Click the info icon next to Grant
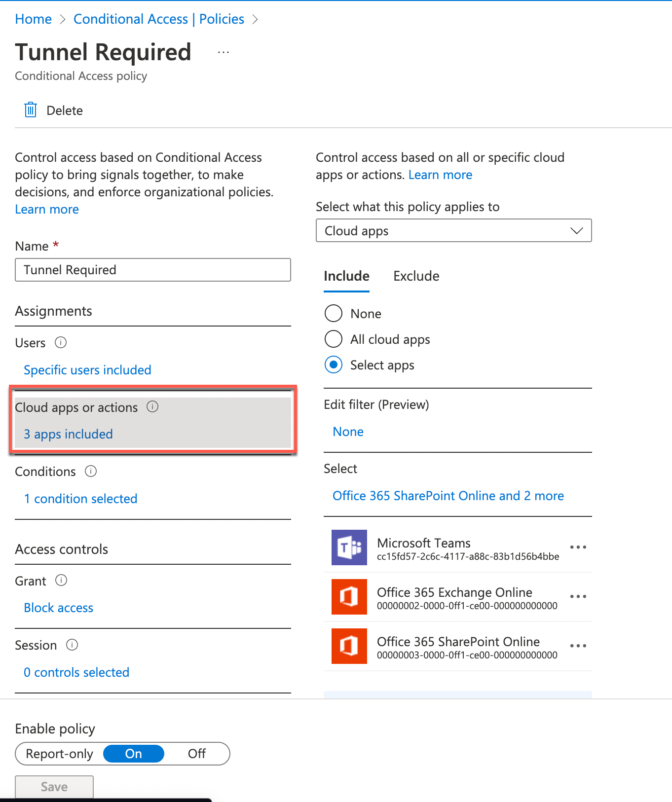The width and height of the screenshot is (672, 802). pyautogui.click(x=61, y=580)
